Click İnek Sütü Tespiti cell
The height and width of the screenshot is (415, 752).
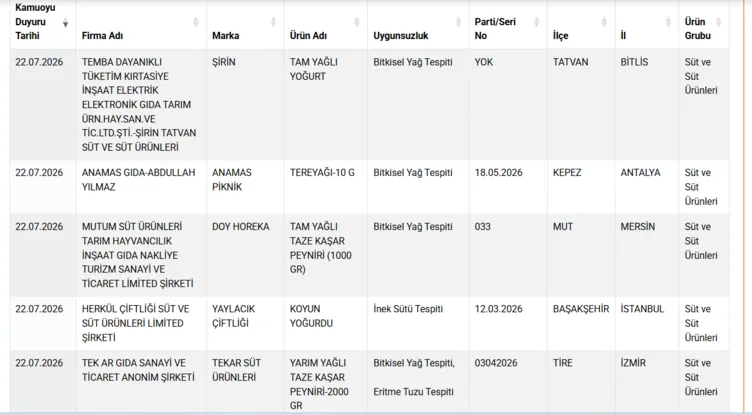[x=418, y=323]
